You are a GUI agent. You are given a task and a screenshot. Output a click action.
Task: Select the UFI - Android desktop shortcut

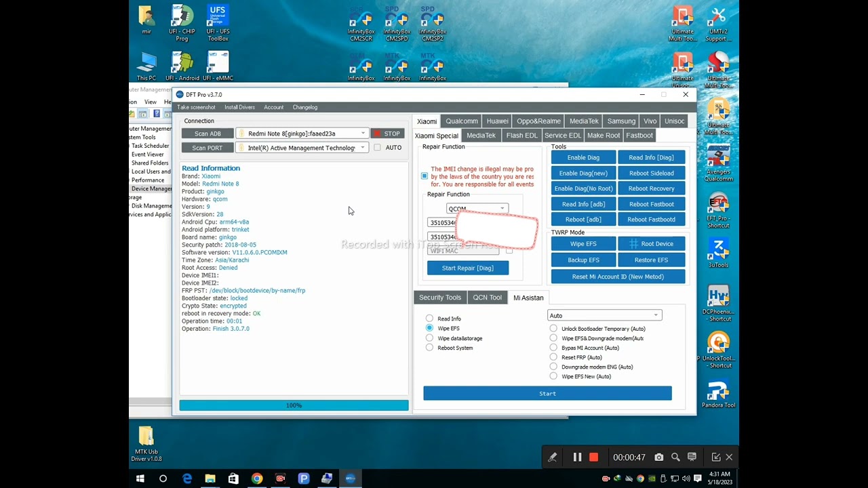pyautogui.click(x=182, y=66)
